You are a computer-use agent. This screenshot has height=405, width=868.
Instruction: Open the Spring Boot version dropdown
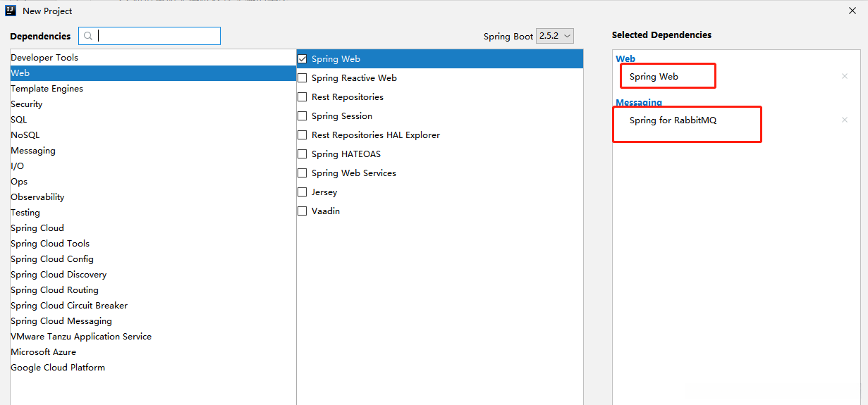555,36
